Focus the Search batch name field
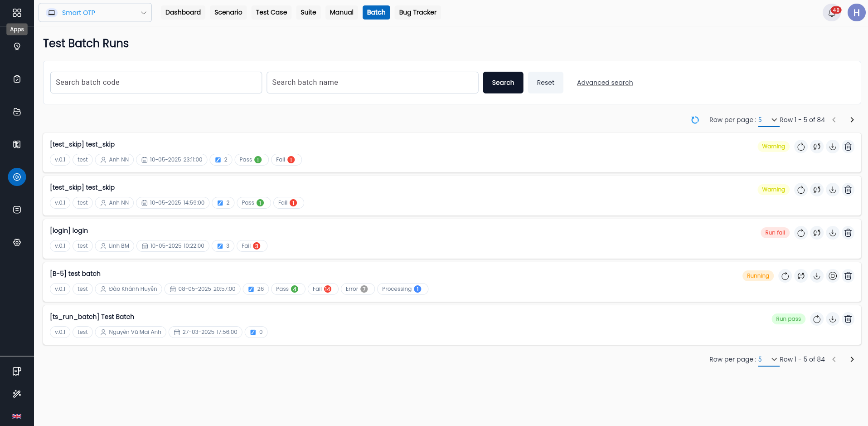 point(373,83)
